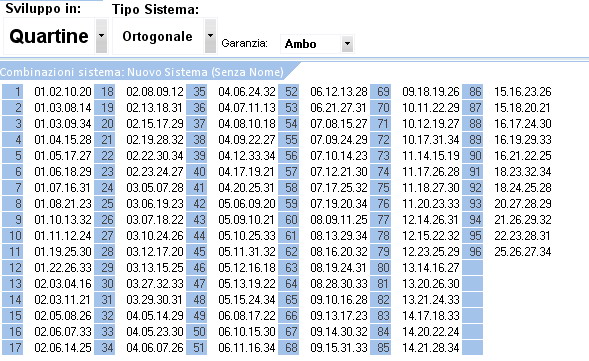Select combination 60 08.09.11.25

click(339, 220)
